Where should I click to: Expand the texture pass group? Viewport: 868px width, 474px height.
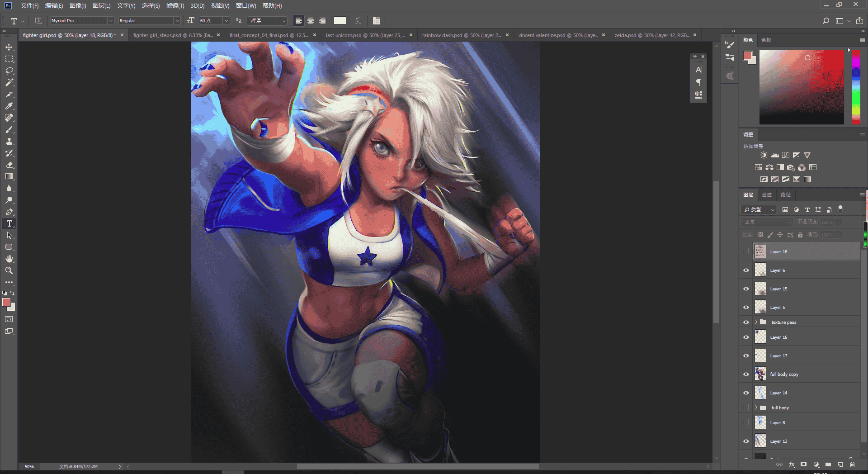pos(756,322)
